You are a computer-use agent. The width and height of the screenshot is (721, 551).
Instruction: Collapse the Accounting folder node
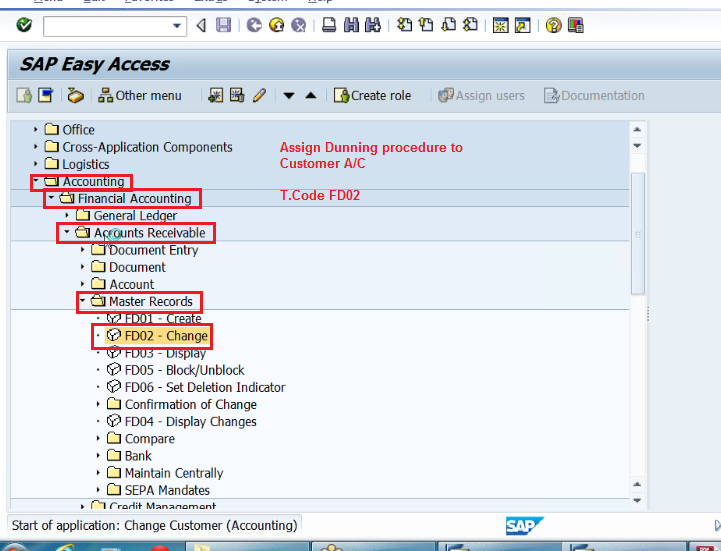[x=35, y=181]
